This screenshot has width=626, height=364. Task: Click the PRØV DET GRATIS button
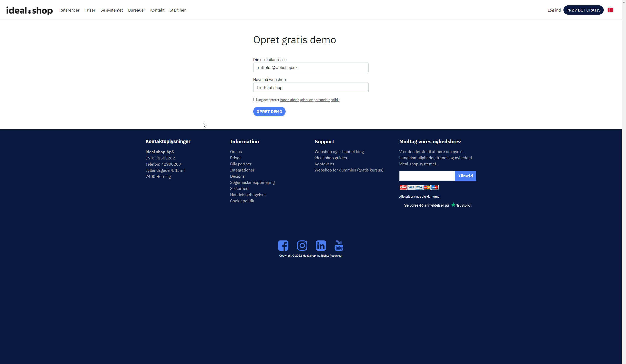pyautogui.click(x=583, y=10)
